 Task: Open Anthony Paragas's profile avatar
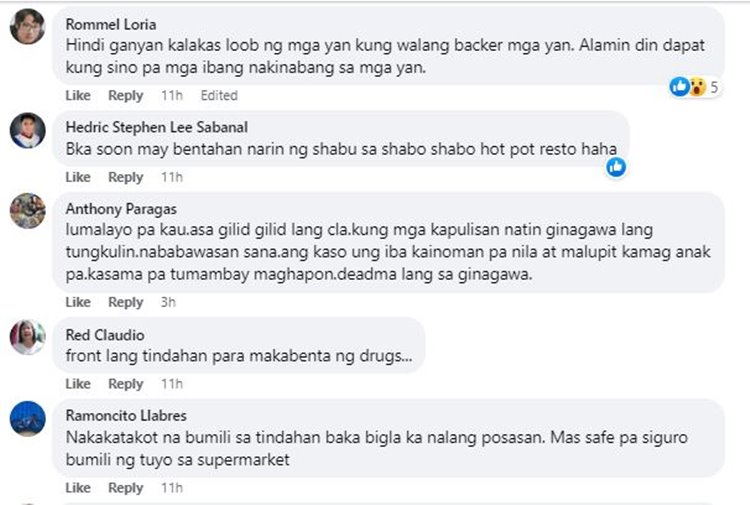(27, 211)
